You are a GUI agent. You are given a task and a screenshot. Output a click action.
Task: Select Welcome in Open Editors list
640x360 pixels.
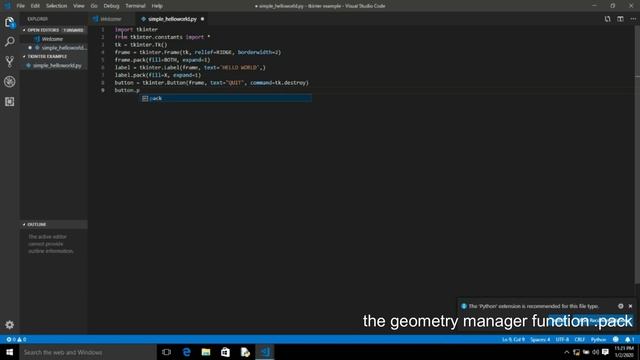(53, 39)
